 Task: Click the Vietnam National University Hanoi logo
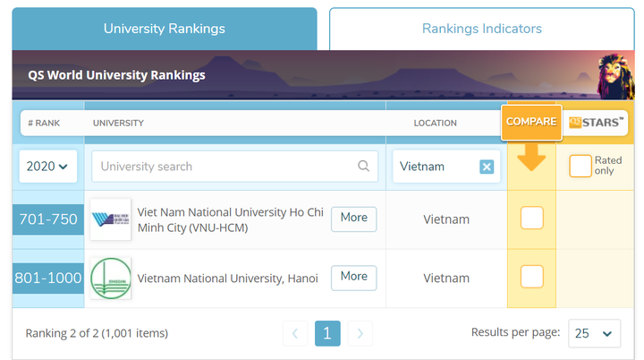click(x=111, y=279)
